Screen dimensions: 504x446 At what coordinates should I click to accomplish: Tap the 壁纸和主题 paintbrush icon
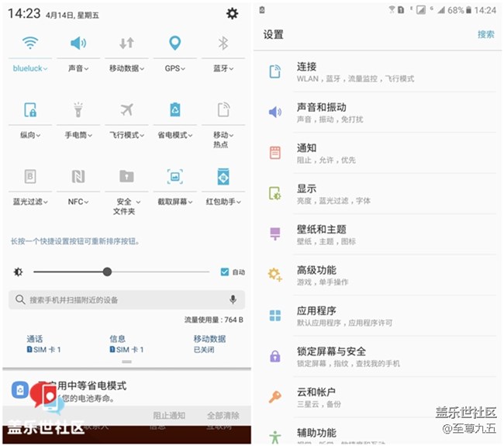[x=274, y=233]
